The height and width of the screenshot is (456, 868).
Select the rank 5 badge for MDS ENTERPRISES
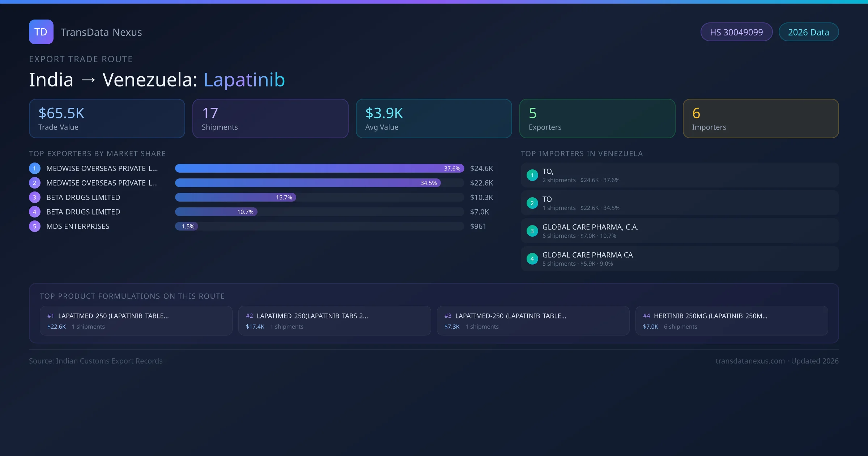pos(34,226)
